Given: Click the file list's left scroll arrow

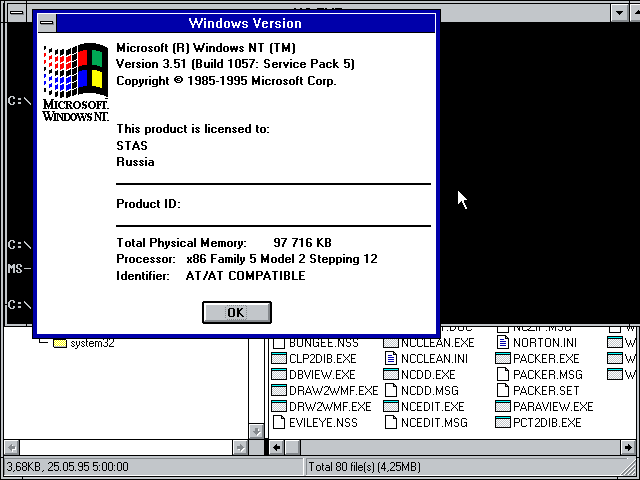Looking at the screenshot, I should (x=275, y=447).
